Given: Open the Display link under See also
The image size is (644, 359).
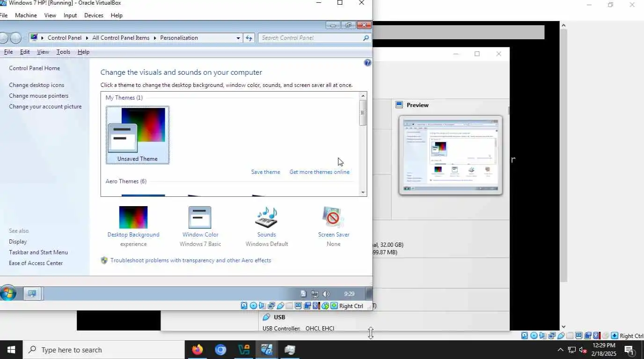Looking at the screenshot, I should (18, 242).
